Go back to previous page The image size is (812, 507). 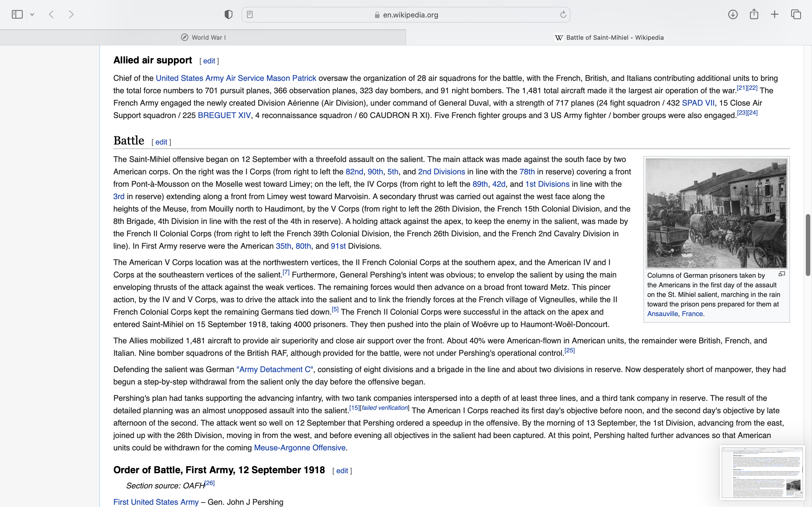pos(51,14)
